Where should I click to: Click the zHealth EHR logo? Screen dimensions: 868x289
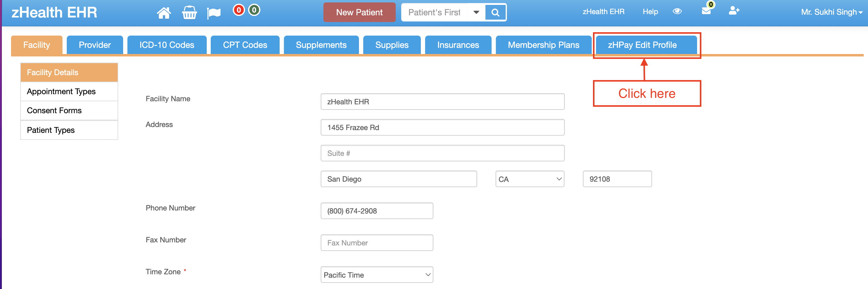[54, 13]
